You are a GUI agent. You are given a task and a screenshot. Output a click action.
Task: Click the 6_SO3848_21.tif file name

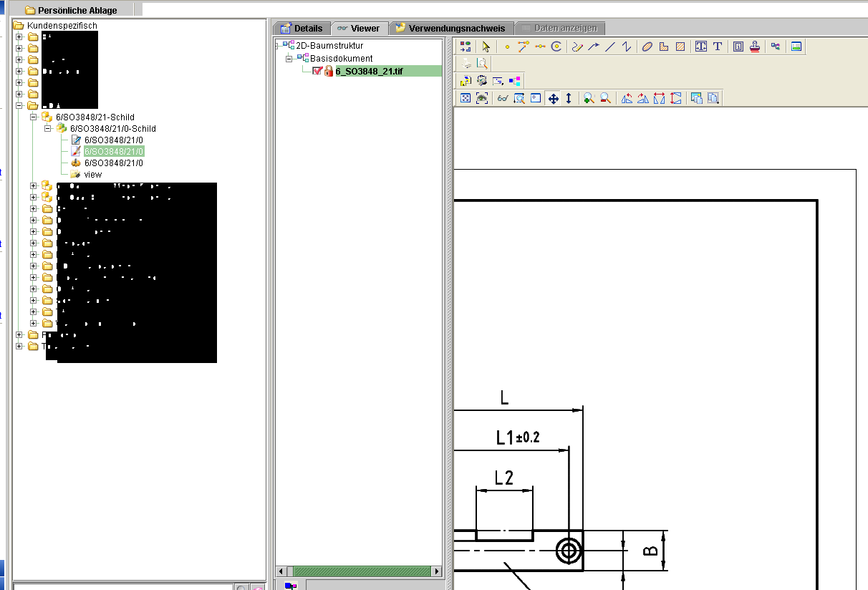pos(369,71)
